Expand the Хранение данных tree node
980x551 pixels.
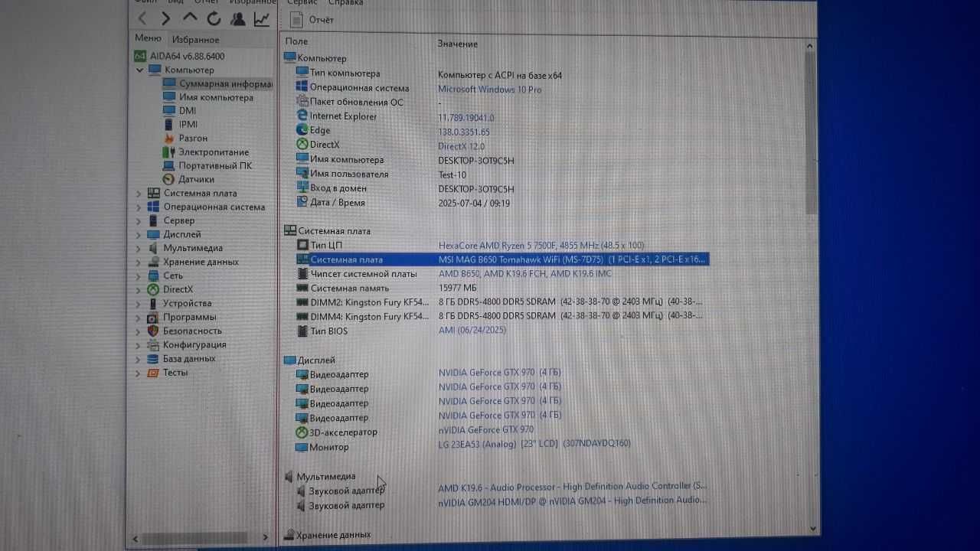(139, 262)
